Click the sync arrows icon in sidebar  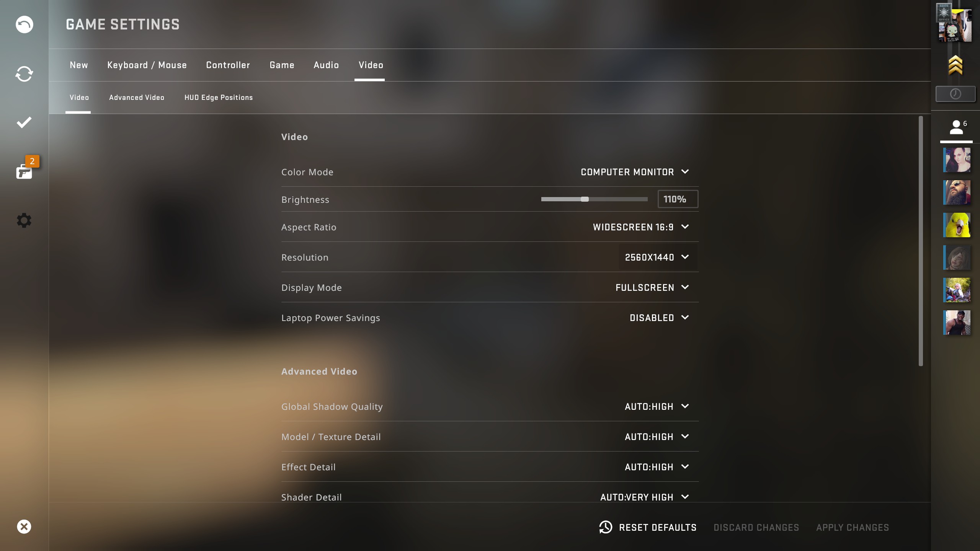click(24, 74)
